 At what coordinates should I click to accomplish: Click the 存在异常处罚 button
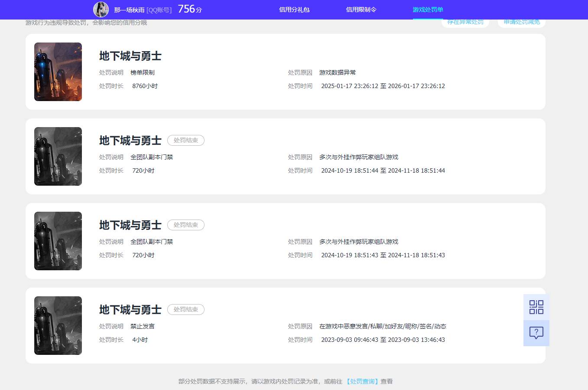point(465,23)
